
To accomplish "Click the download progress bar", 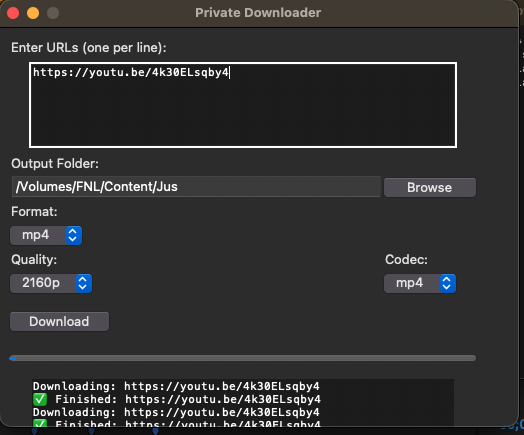I will point(243,358).
